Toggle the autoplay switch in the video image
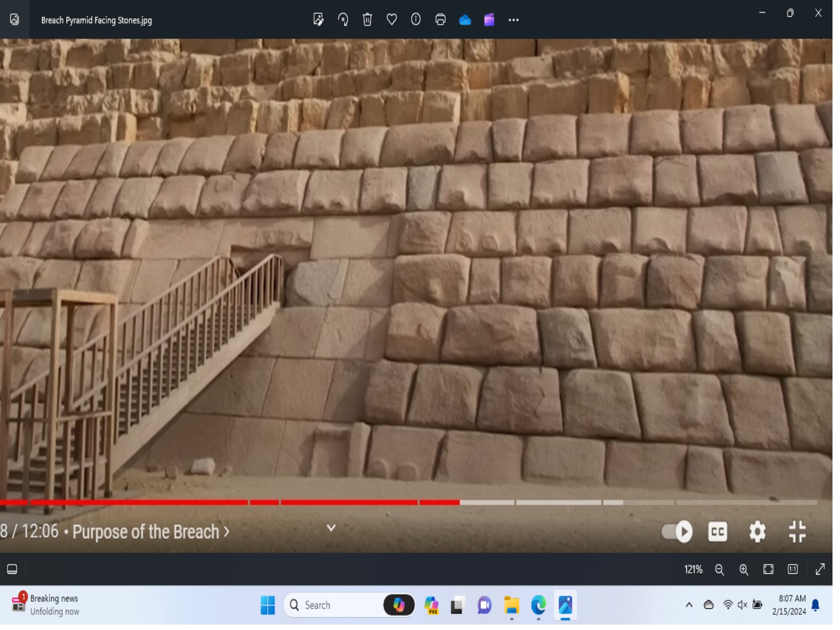Viewport: 840px width, 630px height. 683,536
